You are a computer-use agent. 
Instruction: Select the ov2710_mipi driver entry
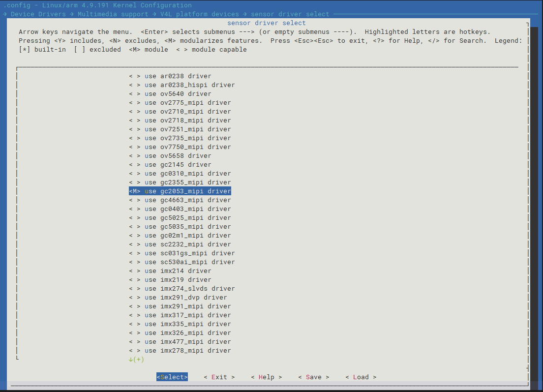[x=180, y=112]
